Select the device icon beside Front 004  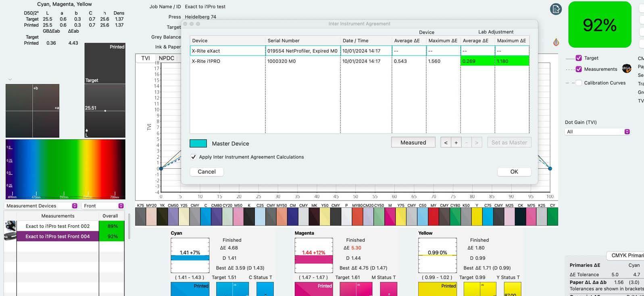pos(10,236)
